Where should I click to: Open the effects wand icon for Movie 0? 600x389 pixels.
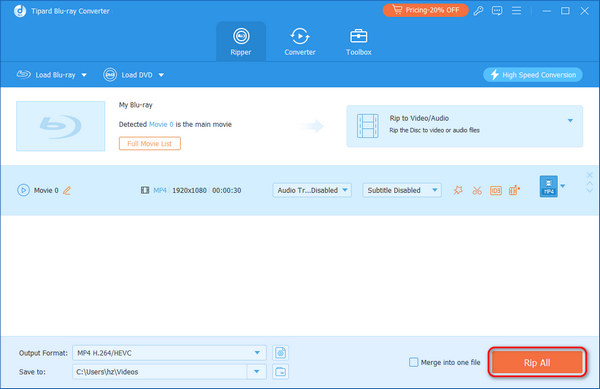coord(458,190)
